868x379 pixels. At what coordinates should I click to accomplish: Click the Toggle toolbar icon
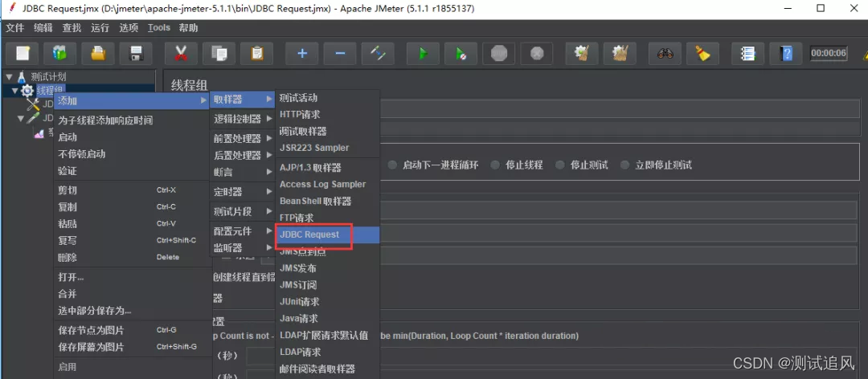tap(378, 53)
